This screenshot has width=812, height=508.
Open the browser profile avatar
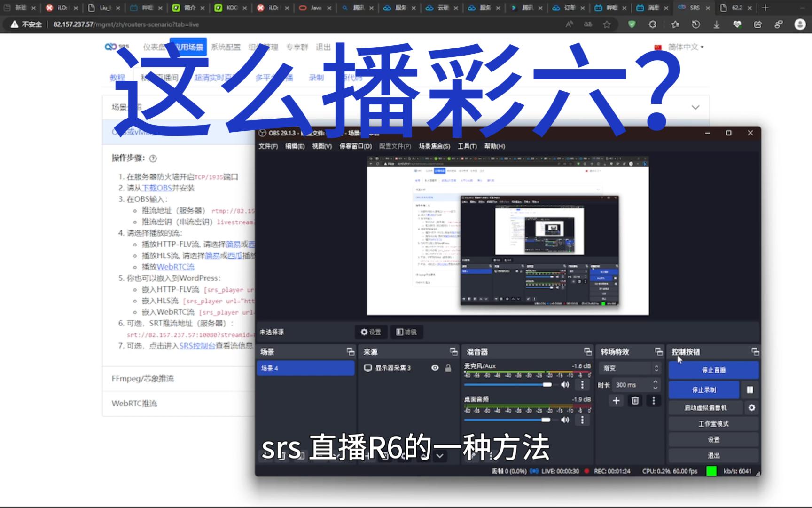click(x=800, y=24)
